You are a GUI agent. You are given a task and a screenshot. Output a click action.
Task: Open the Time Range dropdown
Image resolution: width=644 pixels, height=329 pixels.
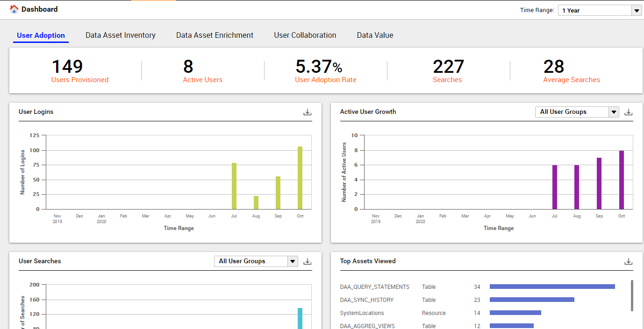click(x=600, y=10)
